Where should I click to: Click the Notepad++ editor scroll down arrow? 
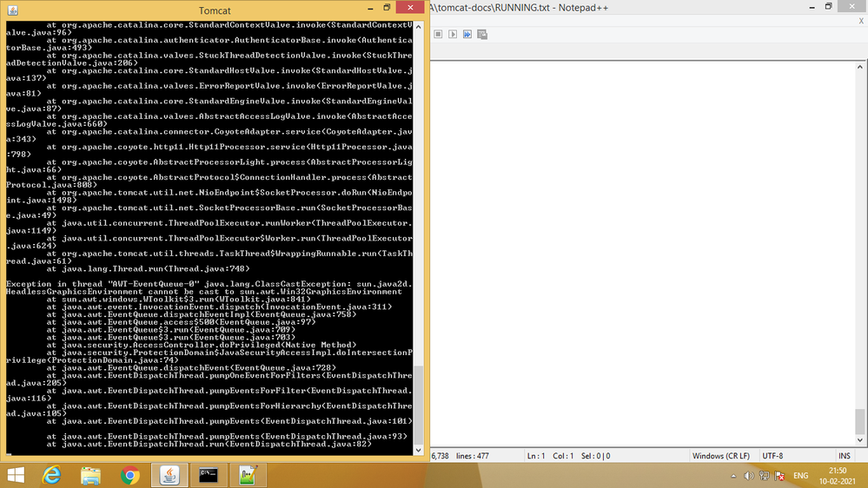coord(859,440)
